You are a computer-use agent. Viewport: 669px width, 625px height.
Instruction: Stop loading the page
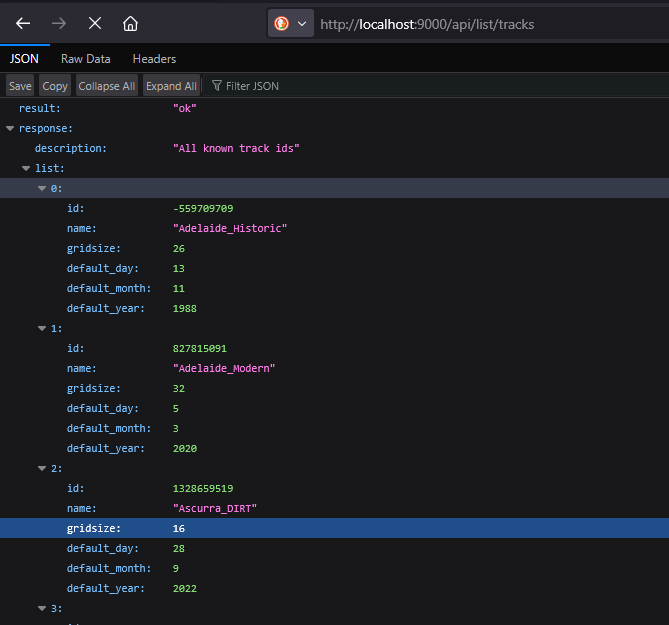95,23
